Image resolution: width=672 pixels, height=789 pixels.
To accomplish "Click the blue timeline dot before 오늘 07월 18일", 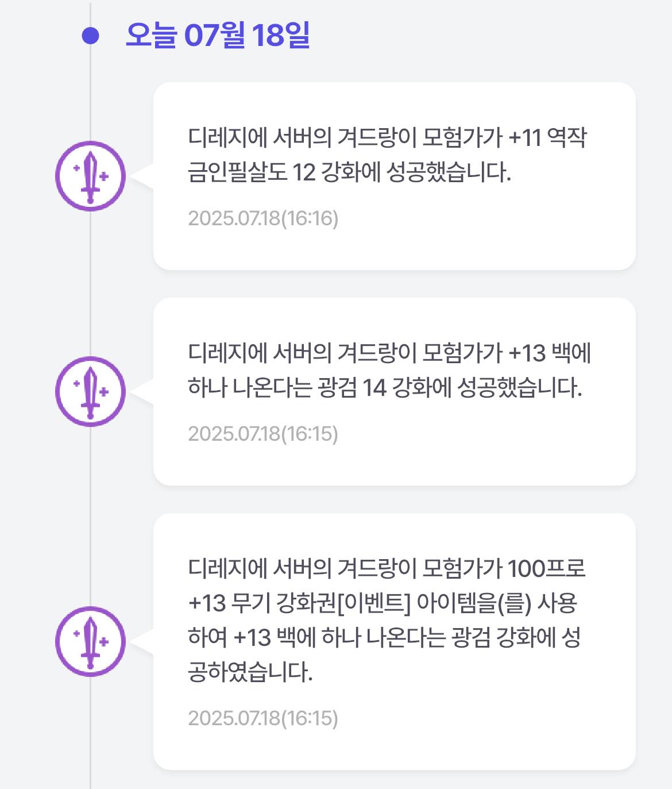I will (90, 36).
